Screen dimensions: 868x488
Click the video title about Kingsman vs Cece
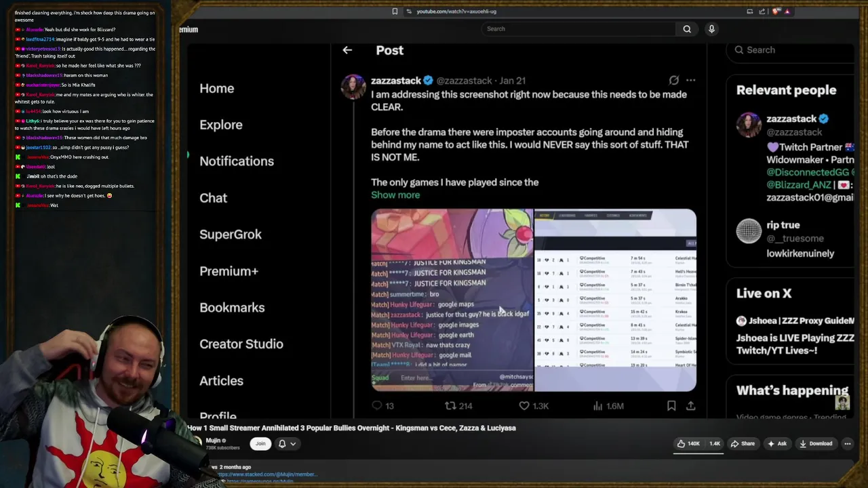(351, 428)
